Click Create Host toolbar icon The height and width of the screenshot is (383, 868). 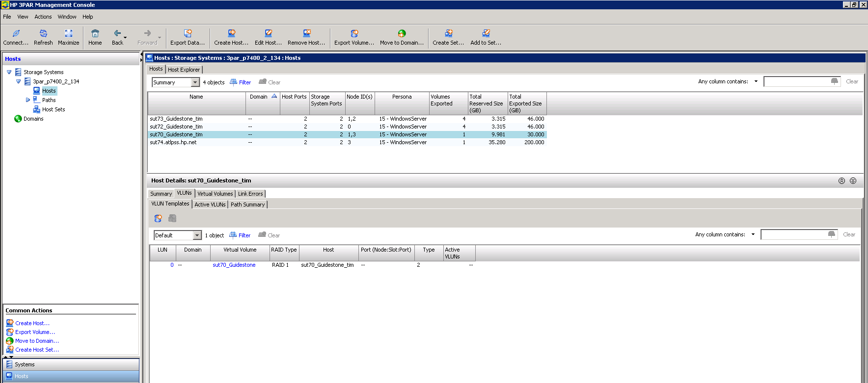point(231,33)
